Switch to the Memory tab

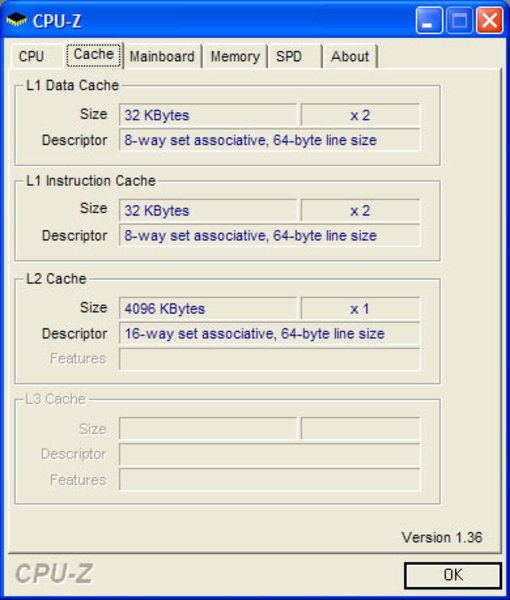tap(235, 57)
